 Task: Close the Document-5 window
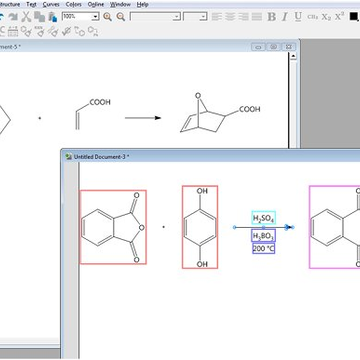[x=289, y=47]
